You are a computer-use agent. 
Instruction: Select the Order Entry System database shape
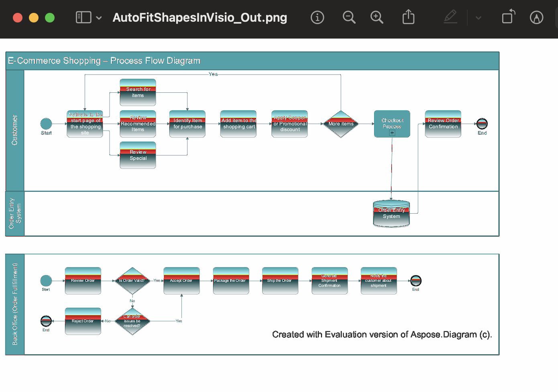391,214
